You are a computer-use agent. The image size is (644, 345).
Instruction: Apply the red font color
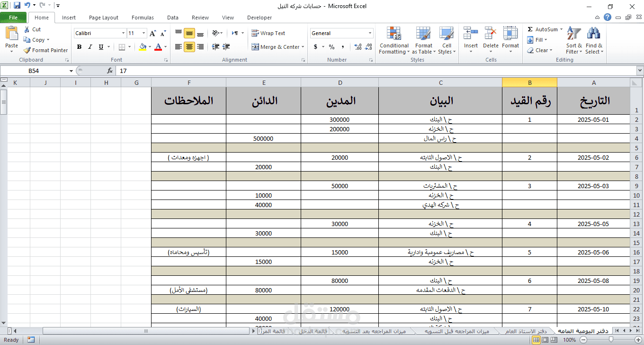pos(158,47)
